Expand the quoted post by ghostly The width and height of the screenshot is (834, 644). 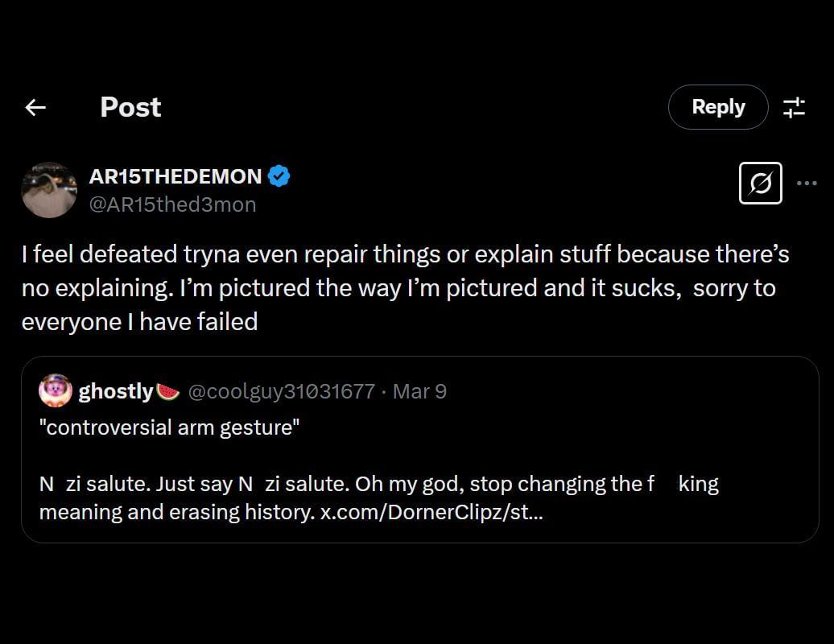(x=419, y=447)
